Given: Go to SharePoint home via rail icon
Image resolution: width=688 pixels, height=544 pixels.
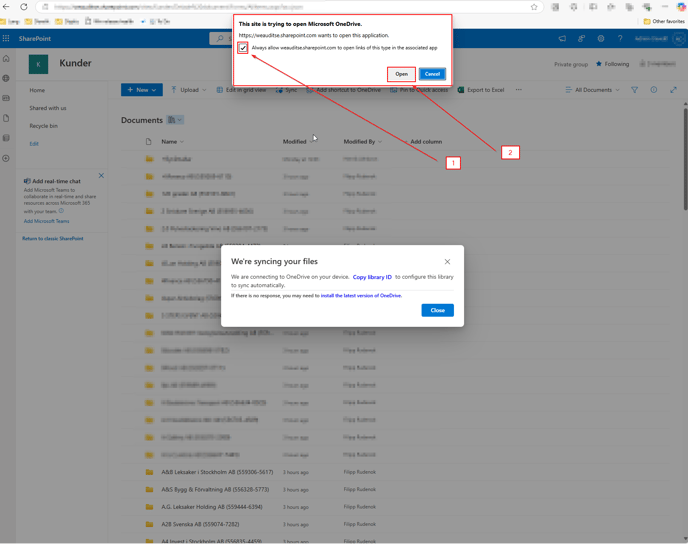Looking at the screenshot, I should point(6,58).
